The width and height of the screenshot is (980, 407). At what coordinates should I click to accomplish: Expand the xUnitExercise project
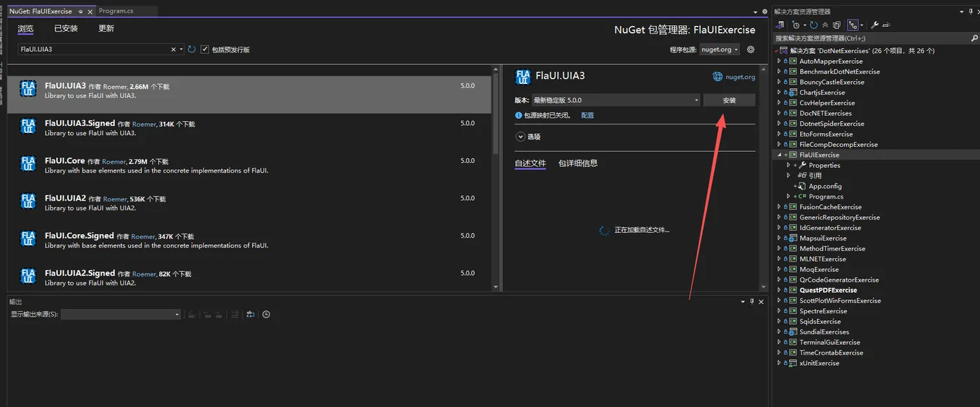tap(779, 363)
